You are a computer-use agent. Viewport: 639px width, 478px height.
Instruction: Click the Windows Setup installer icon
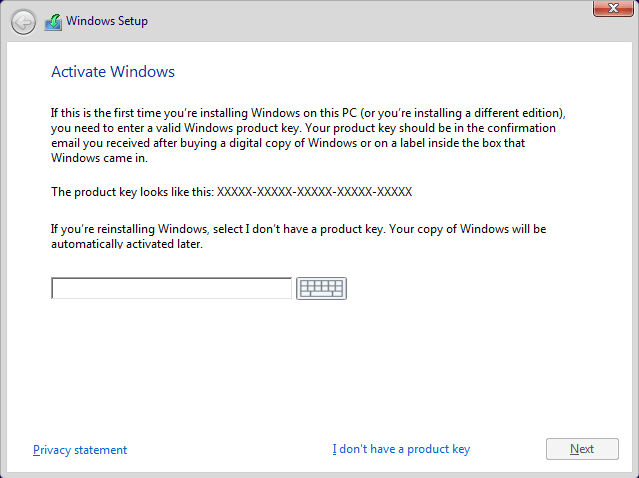point(53,22)
